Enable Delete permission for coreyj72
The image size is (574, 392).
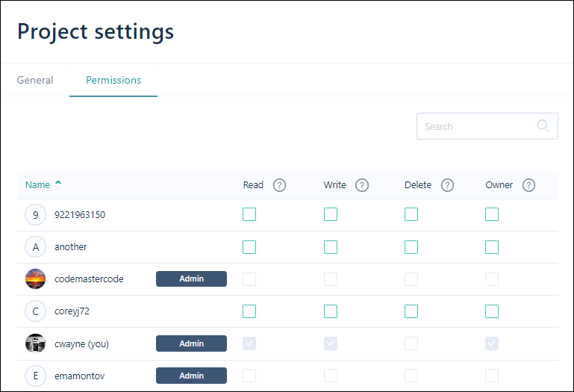pos(411,311)
